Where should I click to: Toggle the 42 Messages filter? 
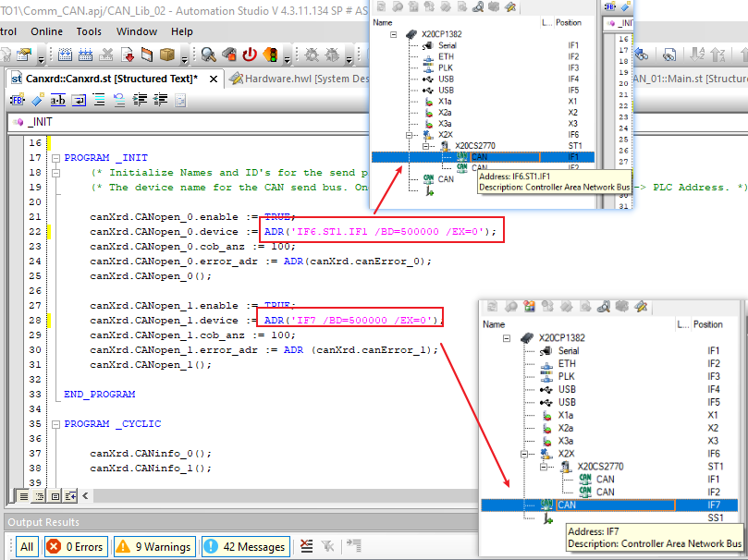(246, 547)
